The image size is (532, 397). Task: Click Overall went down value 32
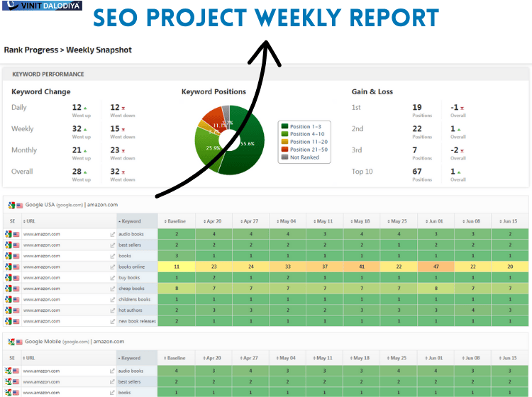click(115, 172)
